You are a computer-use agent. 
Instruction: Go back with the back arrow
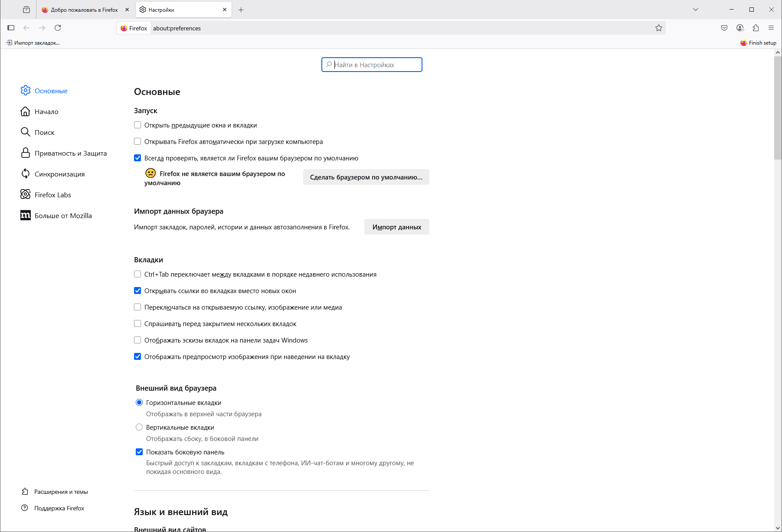pyautogui.click(x=26, y=28)
